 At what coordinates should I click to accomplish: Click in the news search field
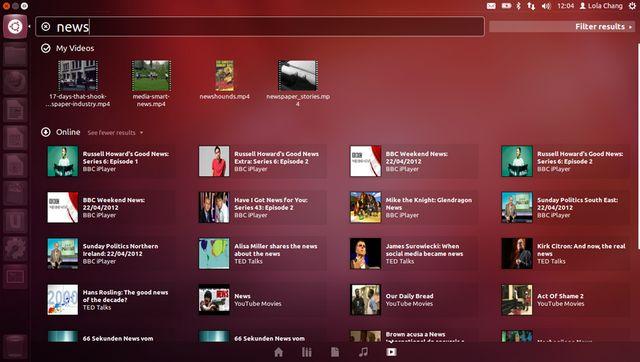[x=260, y=27]
